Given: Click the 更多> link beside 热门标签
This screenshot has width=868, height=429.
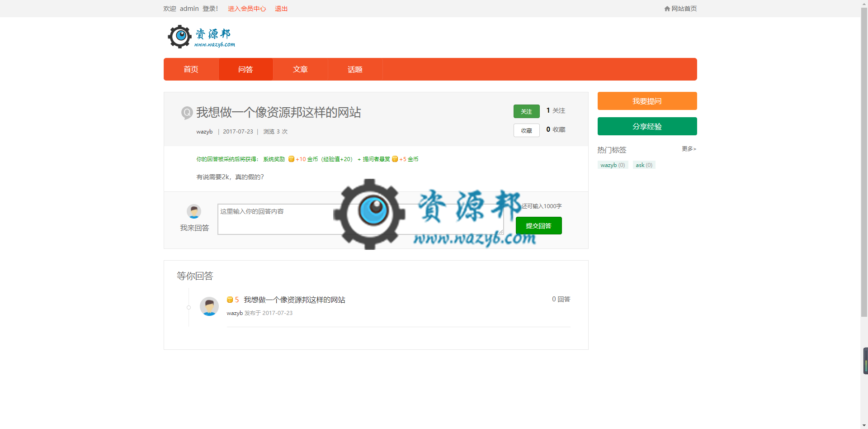Looking at the screenshot, I should click(689, 148).
